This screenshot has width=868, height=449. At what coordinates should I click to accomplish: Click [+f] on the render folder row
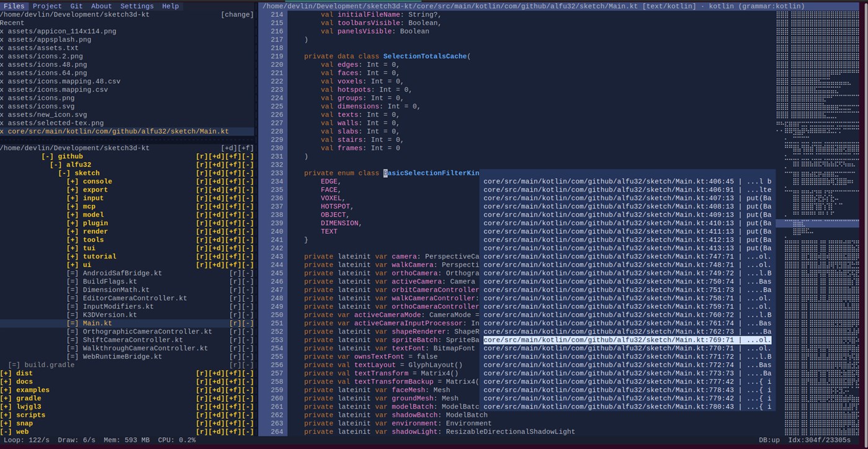[233, 232]
